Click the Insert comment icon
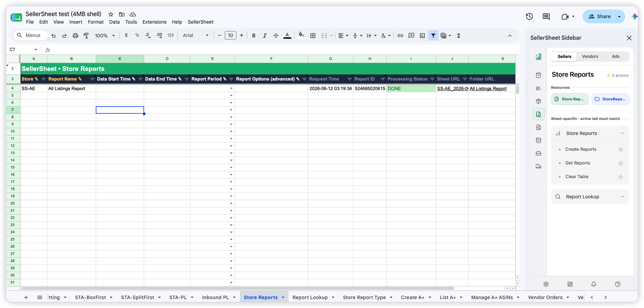Viewport: 644px width, 308px height. click(x=411, y=36)
